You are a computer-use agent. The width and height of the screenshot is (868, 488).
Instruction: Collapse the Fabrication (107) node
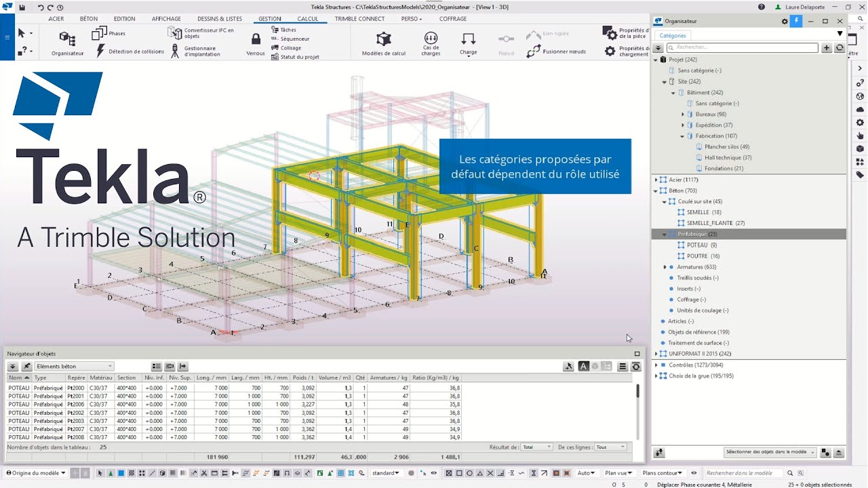coord(683,136)
